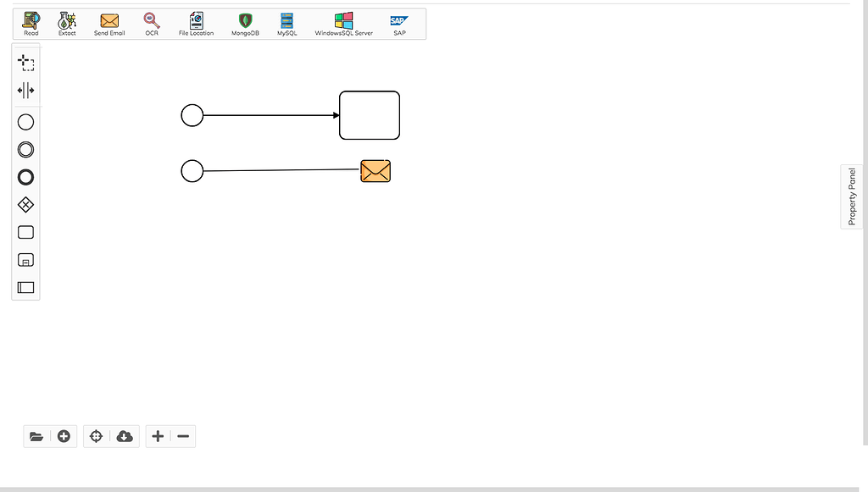Activate the space tool in the palette
Viewport: 868px width, 492px height.
25,90
